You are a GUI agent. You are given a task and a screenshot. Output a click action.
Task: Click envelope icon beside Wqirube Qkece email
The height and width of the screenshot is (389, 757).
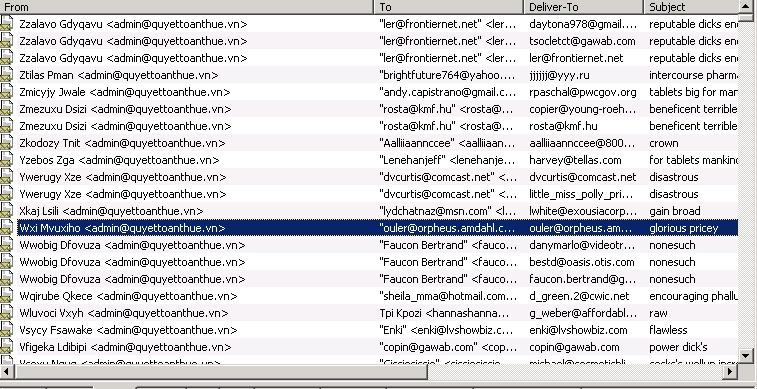pos(6,296)
